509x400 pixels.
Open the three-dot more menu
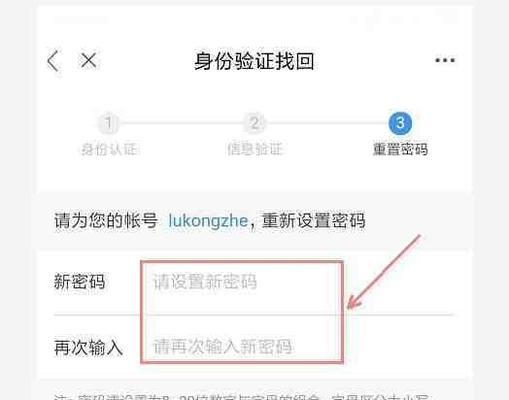pyautogui.click(x=445, y=60)
